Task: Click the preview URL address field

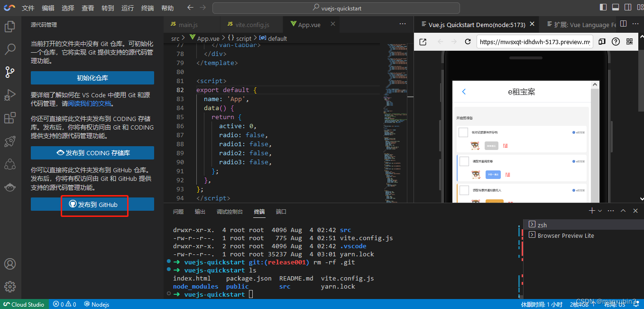Action: pos(534,42)
